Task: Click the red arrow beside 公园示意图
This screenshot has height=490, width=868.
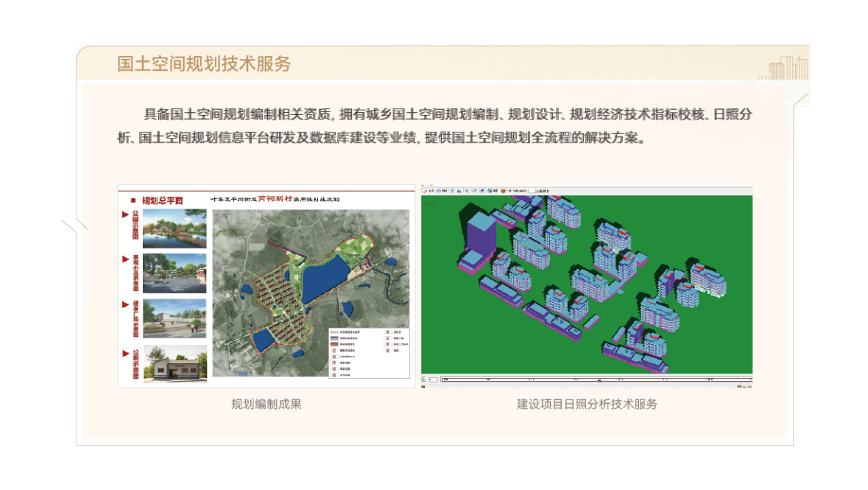Action: [125, 215]
